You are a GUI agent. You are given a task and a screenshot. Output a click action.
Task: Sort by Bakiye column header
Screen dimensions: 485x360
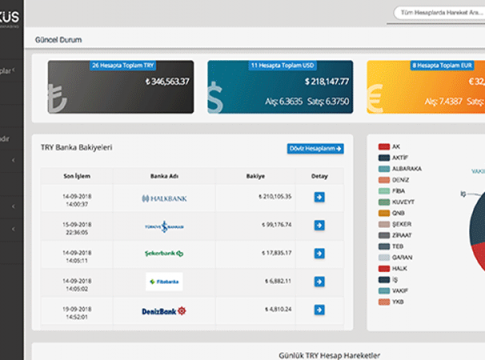(255, 176)
